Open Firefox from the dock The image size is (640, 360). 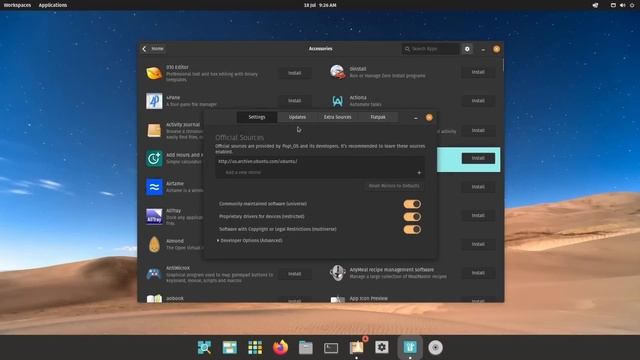point(280,347)
